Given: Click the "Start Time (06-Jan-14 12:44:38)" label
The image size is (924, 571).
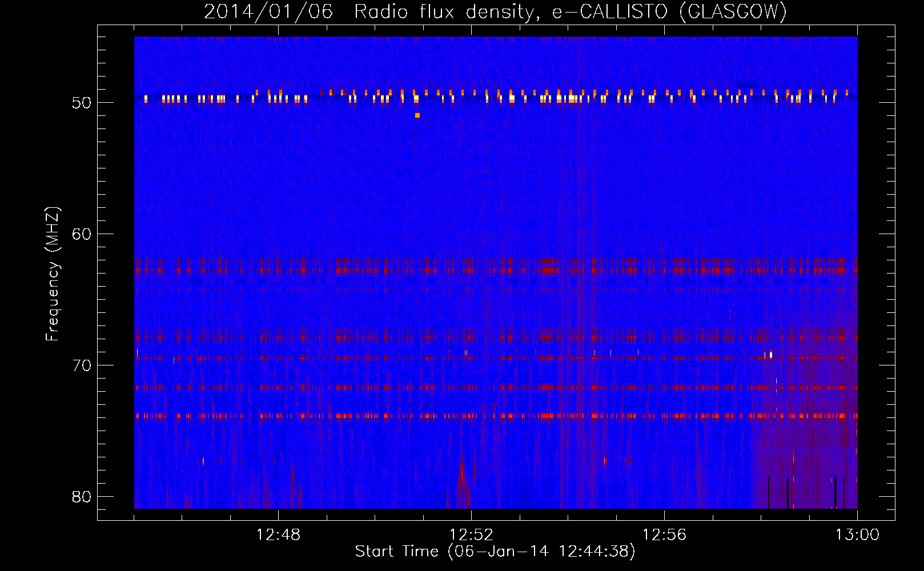Looking at the screenshot, I should click(495, 552).
